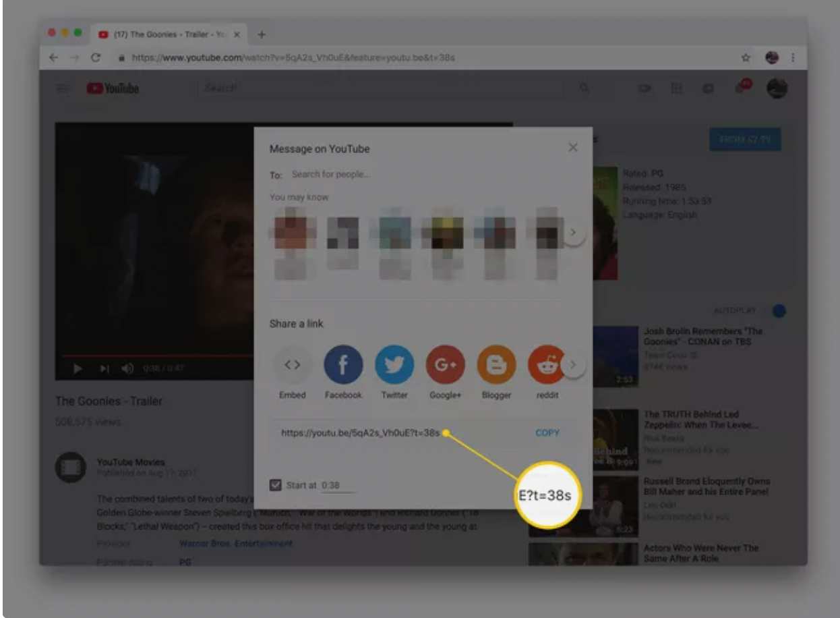Show more suggested people with chevron

[573, 233]
